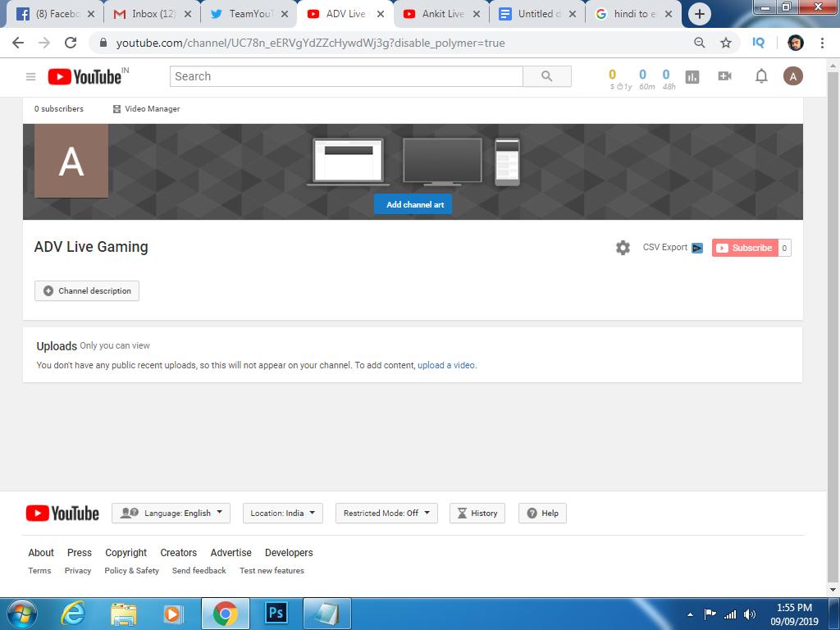Screen dimensions: 840x630
Task: Open the notifications bell
Action: tap(760, 76)
